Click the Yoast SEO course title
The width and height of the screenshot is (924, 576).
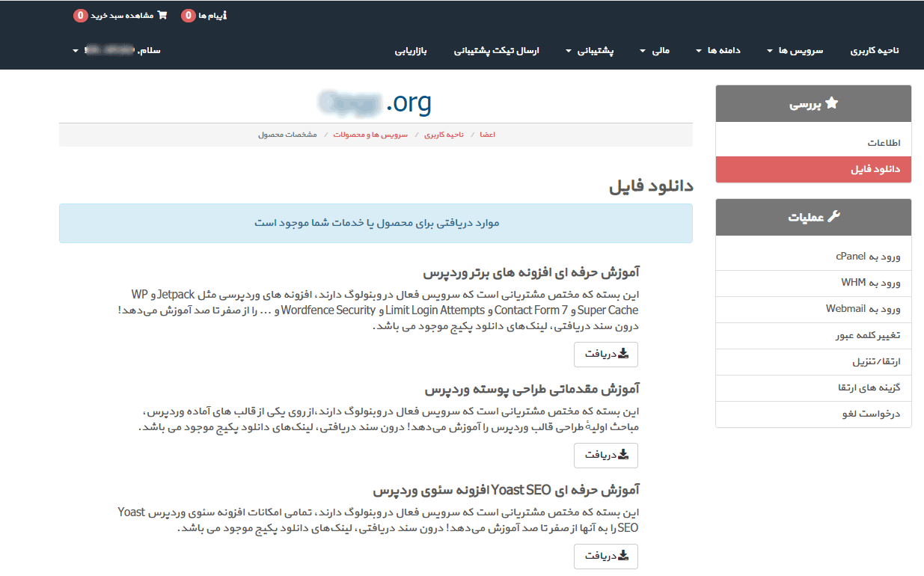coord(507,491)
